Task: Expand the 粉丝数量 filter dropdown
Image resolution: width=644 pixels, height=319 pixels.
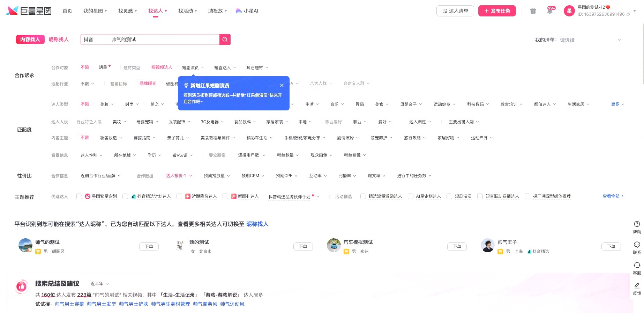Action: tap(288, 155)
